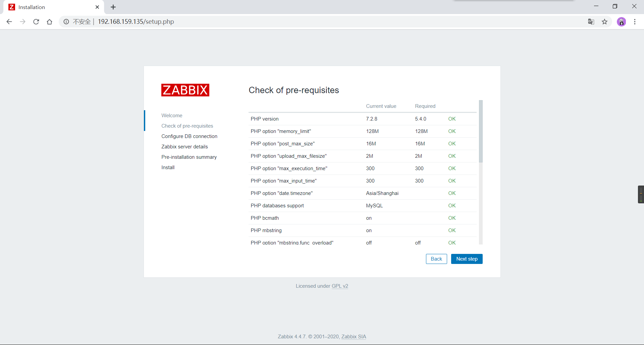Open the Google Translate page icon
Screen dimensions: 644x345
click(x=591, y=22)
